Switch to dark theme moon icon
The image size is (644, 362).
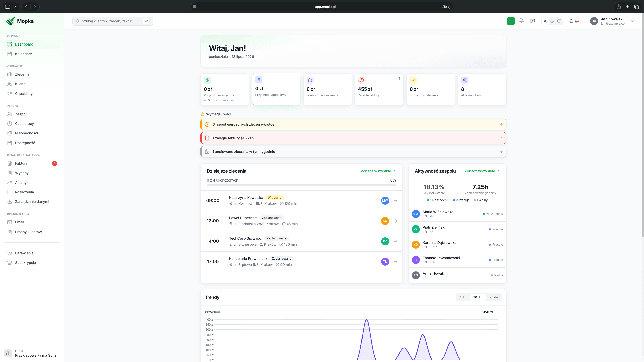pos(552,21)
